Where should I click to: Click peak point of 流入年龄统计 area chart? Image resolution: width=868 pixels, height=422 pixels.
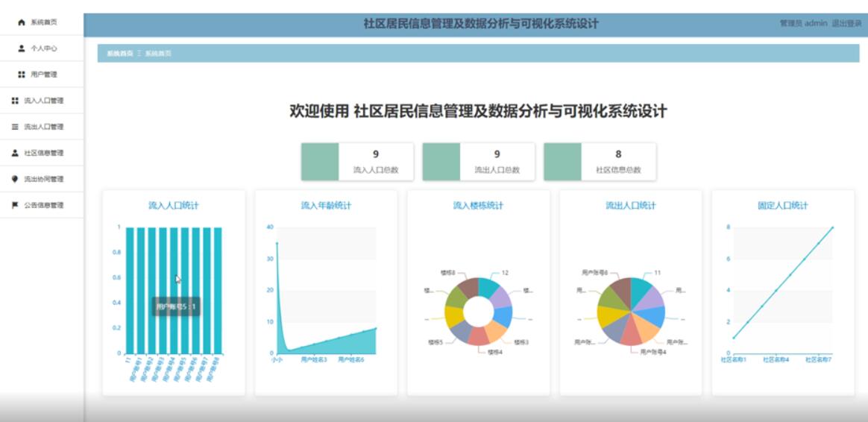[x=277, y=243]
